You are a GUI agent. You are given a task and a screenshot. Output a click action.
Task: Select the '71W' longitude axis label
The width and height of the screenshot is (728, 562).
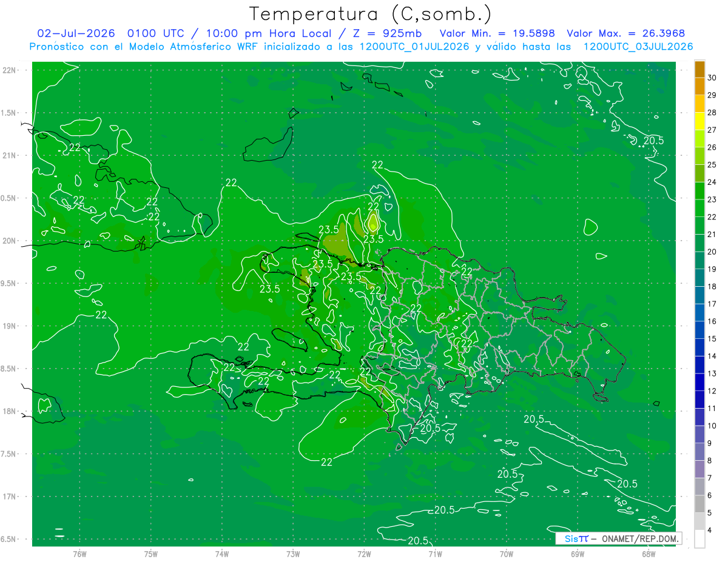coord(435,554)
